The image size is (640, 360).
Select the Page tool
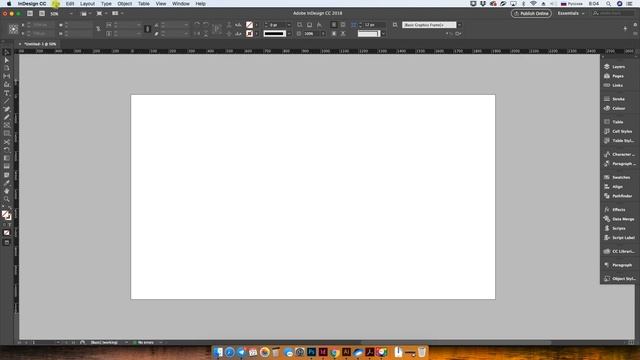click(x=7, y=68)
